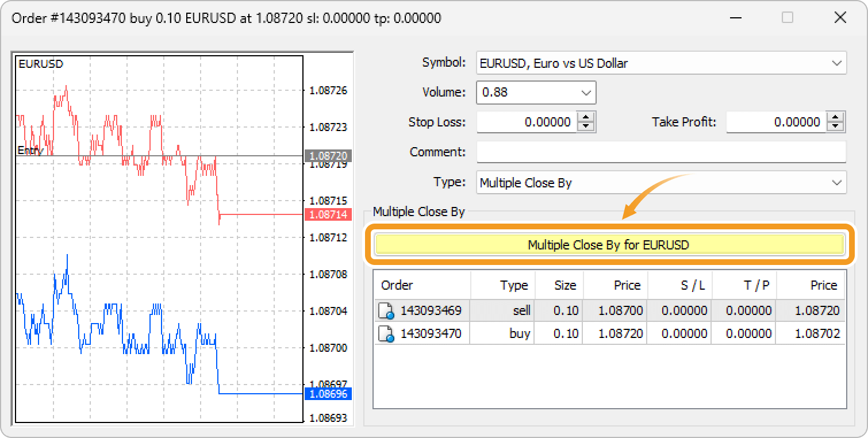Open the Type dropdown showing Multiple Close By
The image size is (868, 438).
tap(836, 183)
